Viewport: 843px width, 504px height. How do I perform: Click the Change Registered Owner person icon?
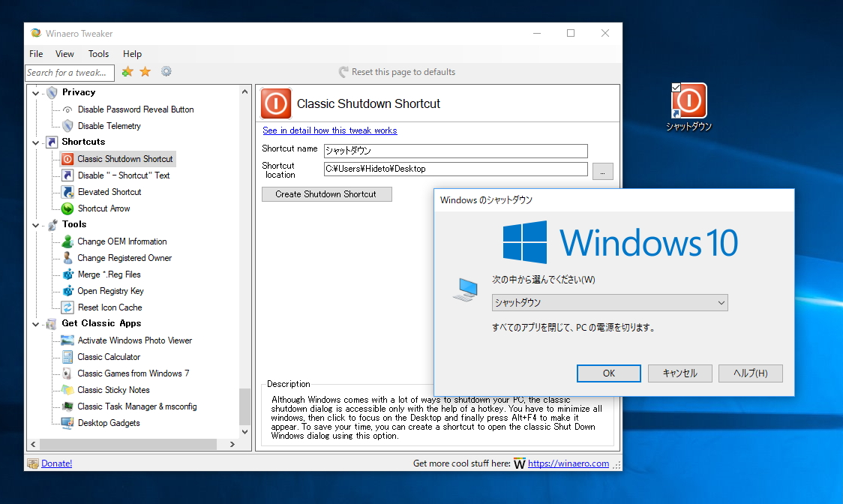click(x=67, y=258)
